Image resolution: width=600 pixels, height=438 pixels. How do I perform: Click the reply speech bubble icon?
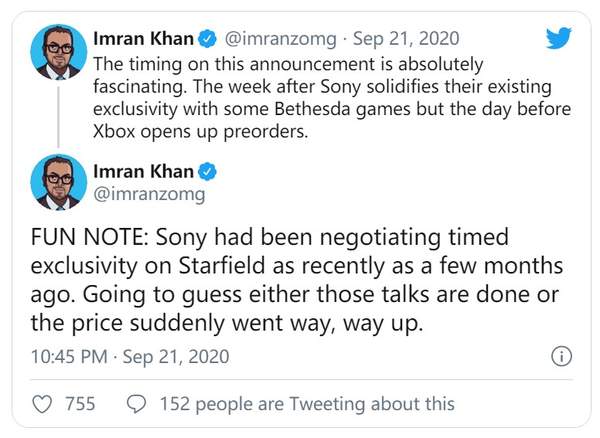pos(138,404)
